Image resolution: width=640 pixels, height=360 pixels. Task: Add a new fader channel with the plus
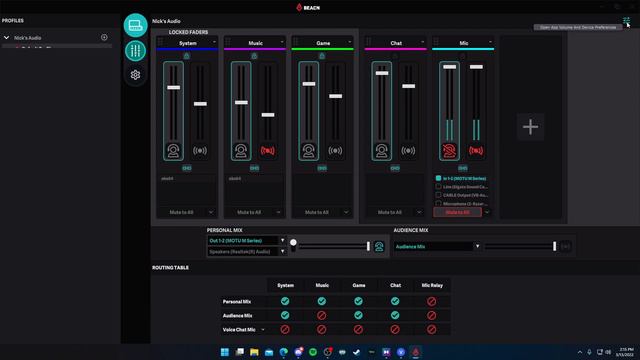530,127
